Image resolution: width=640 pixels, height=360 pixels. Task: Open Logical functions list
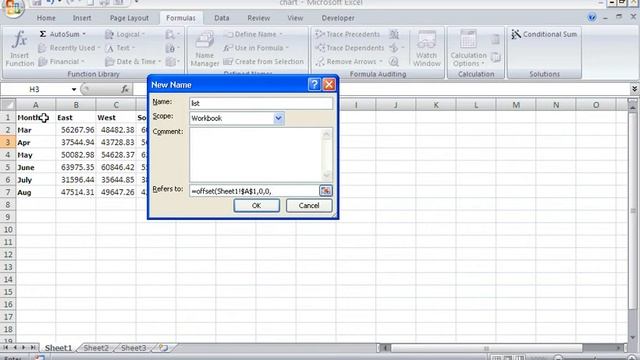125,35
